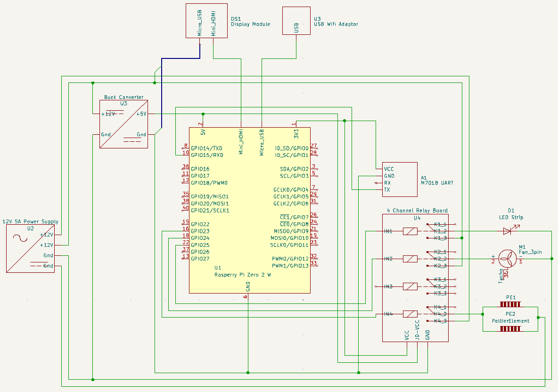Viewport: 558px width, 392px height.
Task: Click the VCC pin of the M701B UART
Action: [389, 169]
